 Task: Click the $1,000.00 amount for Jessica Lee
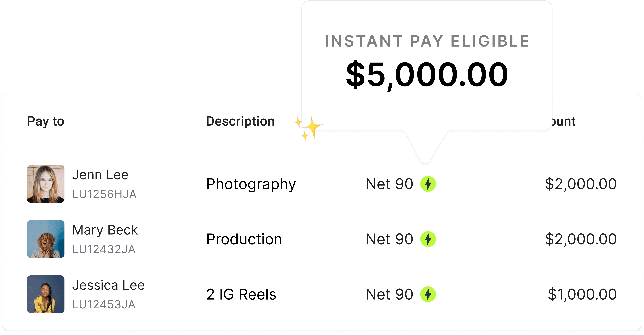582,294
